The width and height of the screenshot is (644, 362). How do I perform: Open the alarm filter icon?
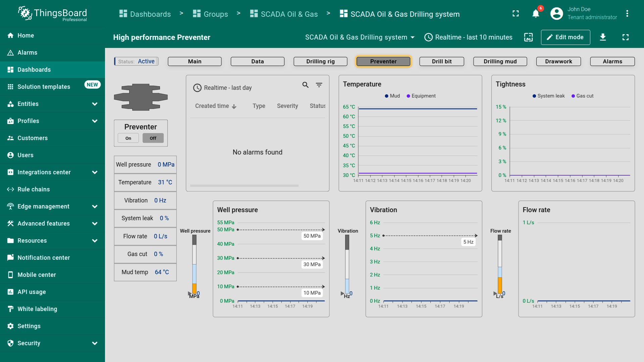point(319,85)
